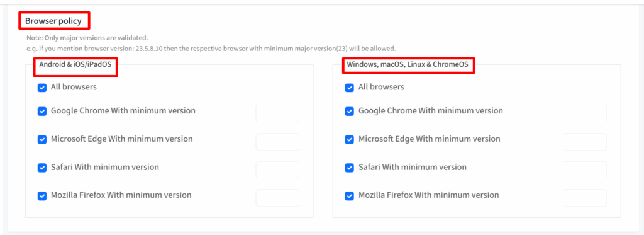Screen dimensions: 644x235
Task: Toggle Microsoft Edge checkbox under Windows, macOS section
Action: tap(350, 139)
